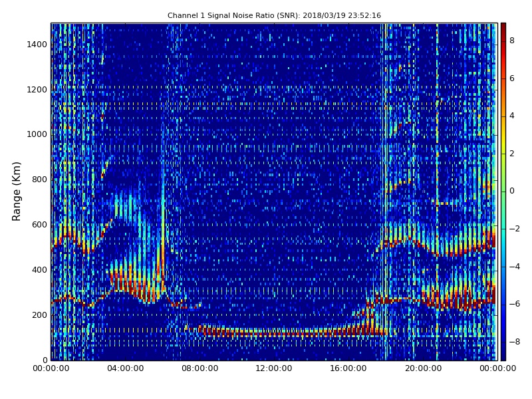
Task: Click the 200 range tick label
Action: click(x=39, y=315)
